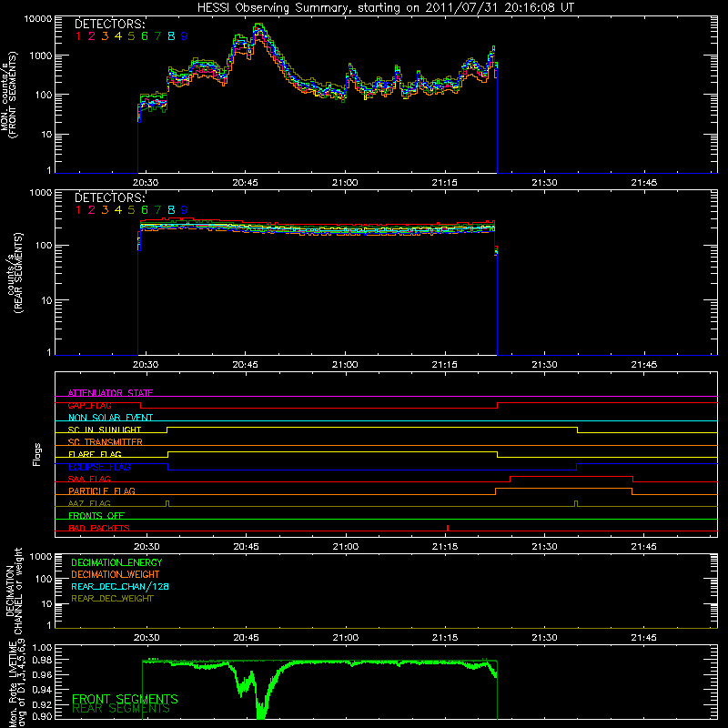This screenshot has width=728, height=728.
Task: Click red detector 1 in the front segments legend
Action: pyautogui.click(x=78, y=36)
